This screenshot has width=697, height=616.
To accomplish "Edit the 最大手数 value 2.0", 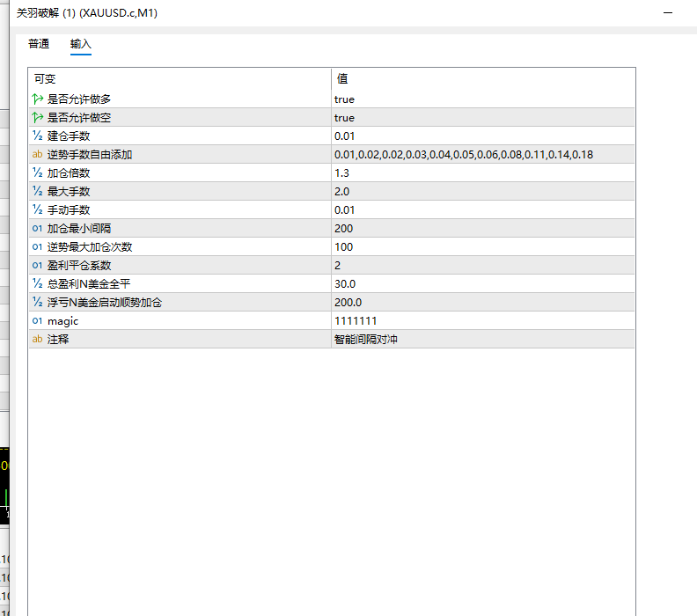I will coord(483,191).
